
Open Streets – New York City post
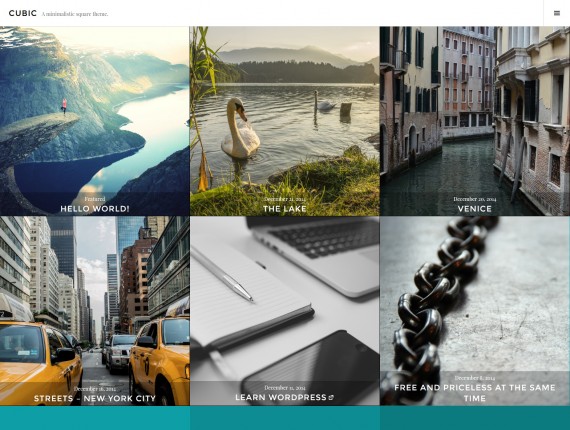(95, 399)
